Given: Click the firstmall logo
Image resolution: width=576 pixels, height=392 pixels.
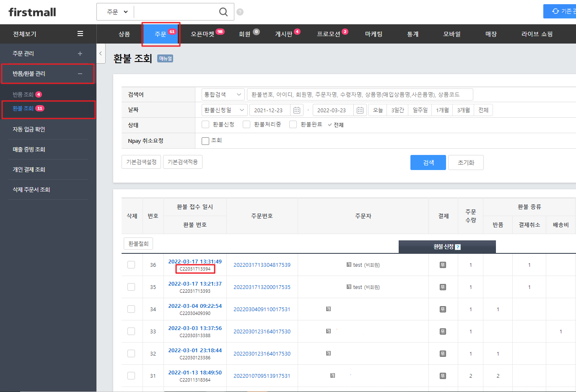Looking at the screenshot, I should tap(32, 12).
